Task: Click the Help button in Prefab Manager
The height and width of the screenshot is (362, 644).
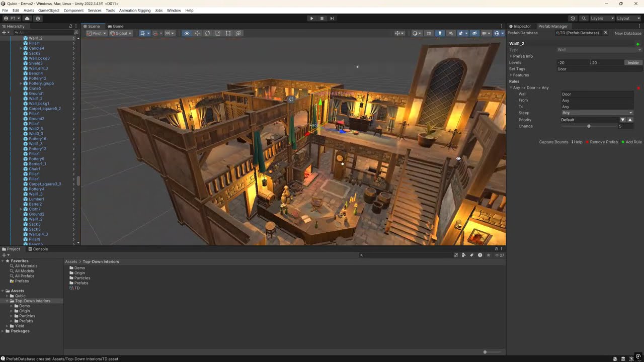Action: tap(577, 142)
